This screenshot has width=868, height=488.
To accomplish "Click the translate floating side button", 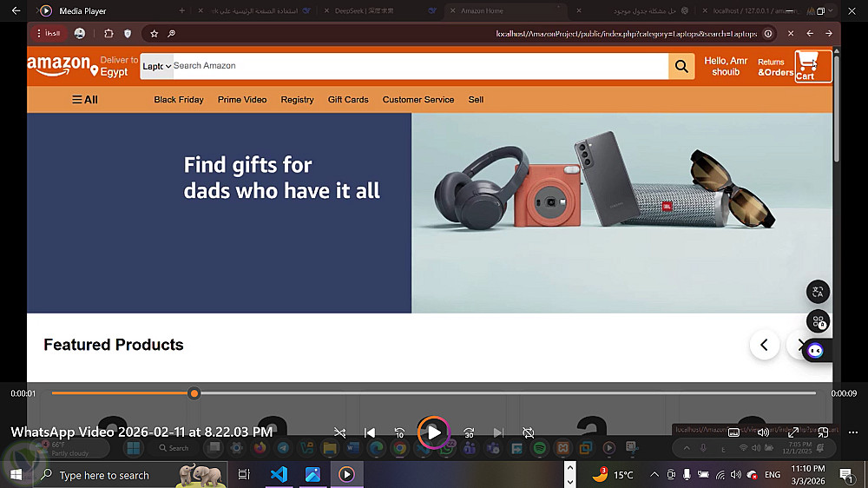I will 818,292.
